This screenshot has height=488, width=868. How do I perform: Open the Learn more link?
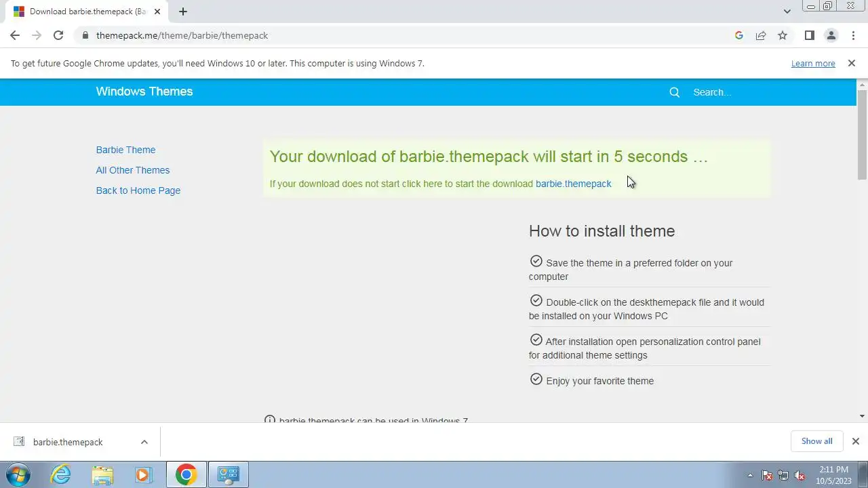pos(813,63)
